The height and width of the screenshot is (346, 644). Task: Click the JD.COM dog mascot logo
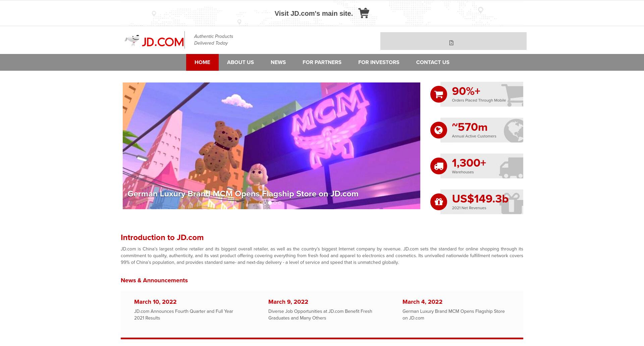(x=132, y=40)
